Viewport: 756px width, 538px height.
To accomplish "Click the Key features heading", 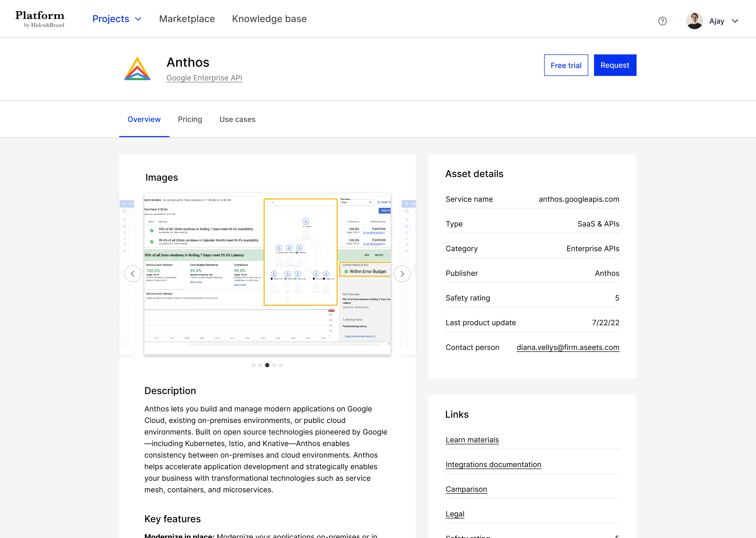I will (172, 519).
